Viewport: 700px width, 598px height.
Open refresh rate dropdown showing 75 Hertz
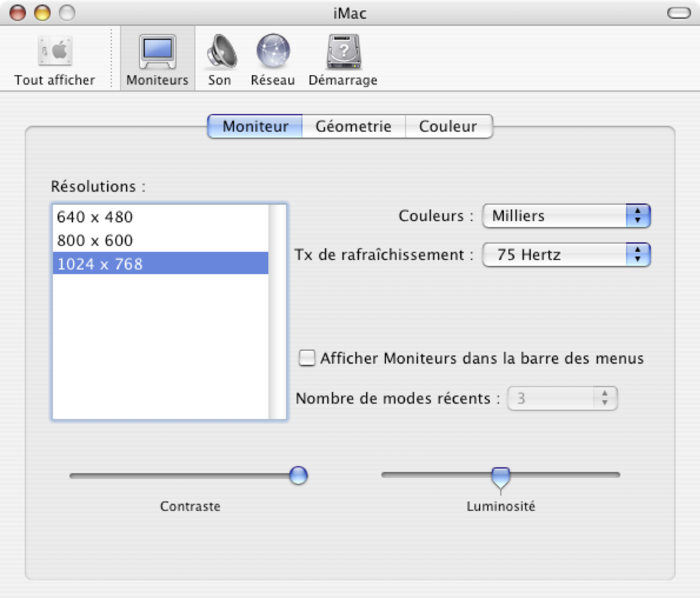(x=567, y=255)
